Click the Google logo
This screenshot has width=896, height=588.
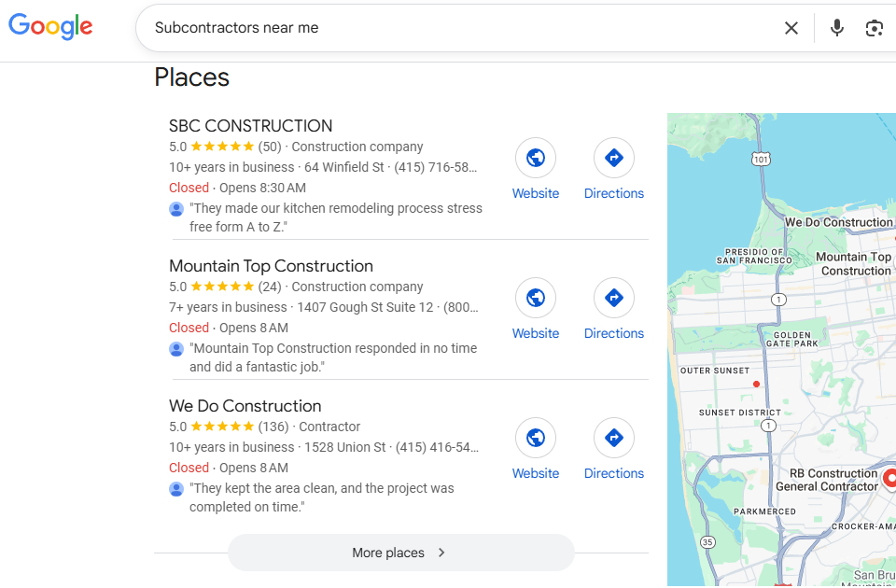pyautogui.click(x=50, y=27)
